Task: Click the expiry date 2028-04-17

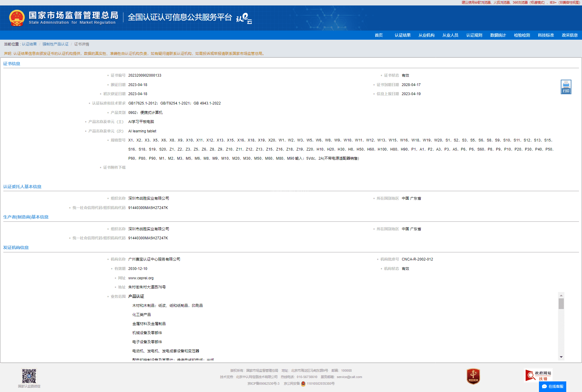Action: 411,85
